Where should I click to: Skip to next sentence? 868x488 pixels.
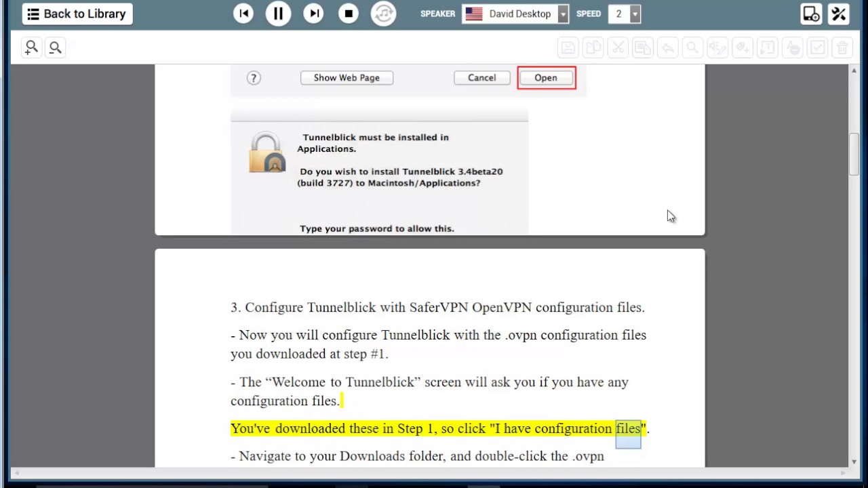(313, 14)
